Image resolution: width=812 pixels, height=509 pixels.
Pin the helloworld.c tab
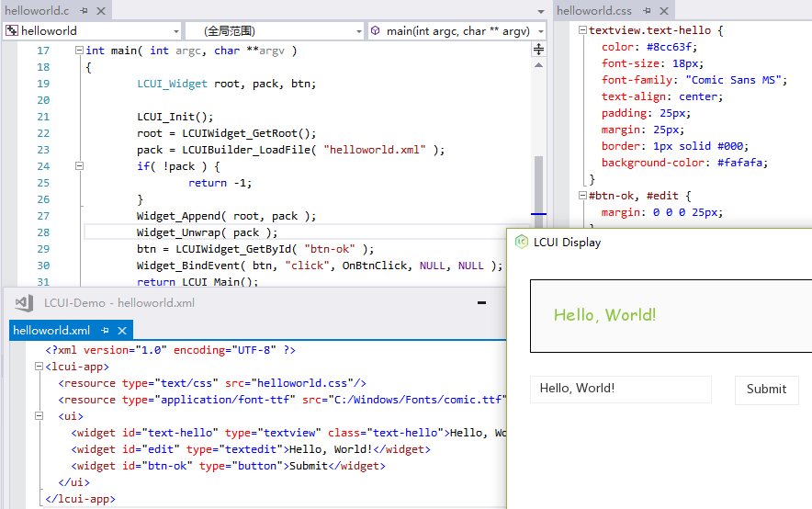pyautogui.click(x=84, y=10)
